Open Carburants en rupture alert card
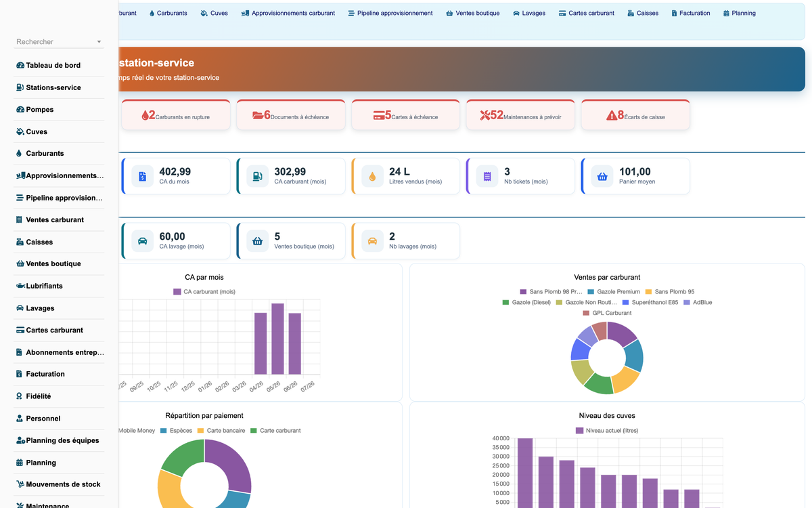Image resolution: width=812 pixels, height=508 pixels. (x=176, y=115)
